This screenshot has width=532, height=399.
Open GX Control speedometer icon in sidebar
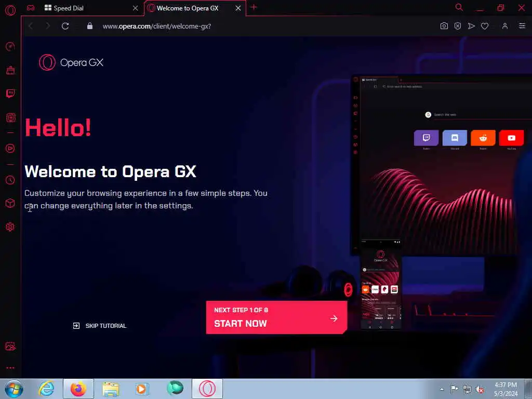click(x=10, y=46)
